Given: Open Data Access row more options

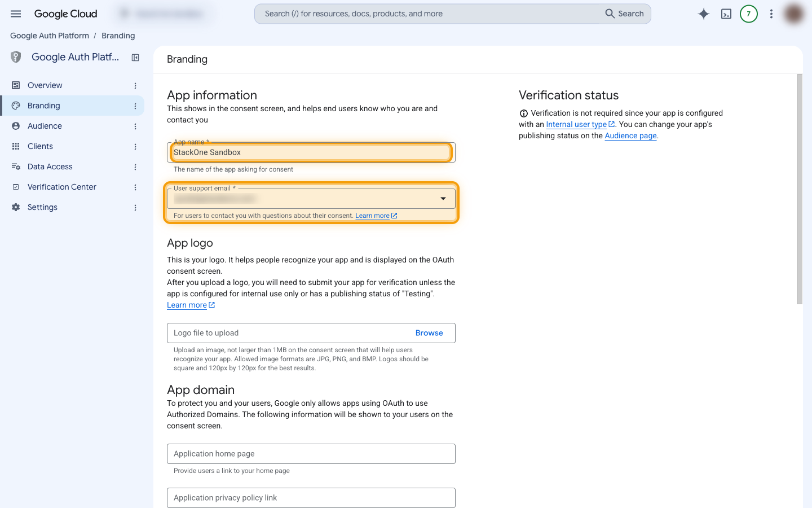Looking at the screenshot, I should tap(135, 167).
